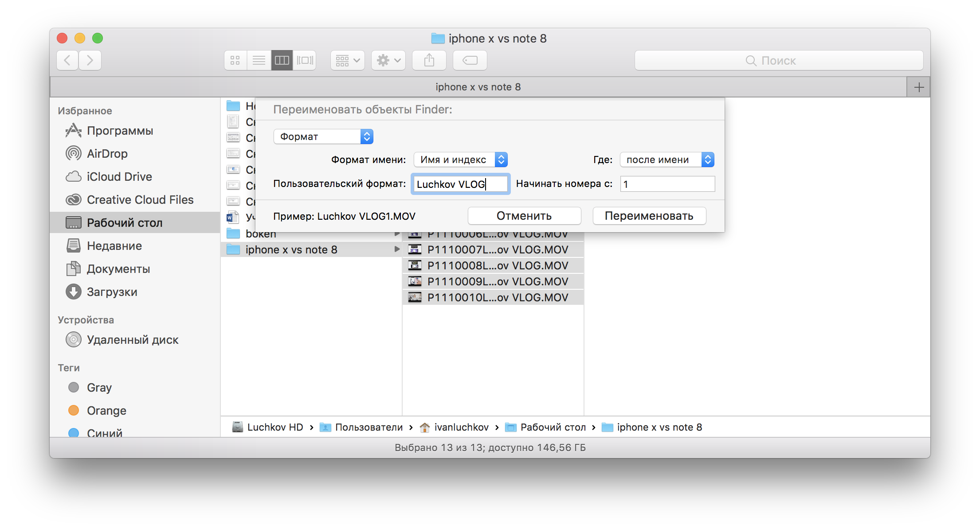980x529 pixels.
Task: Click the Переименовать button
Action: (x=649, y=216)
